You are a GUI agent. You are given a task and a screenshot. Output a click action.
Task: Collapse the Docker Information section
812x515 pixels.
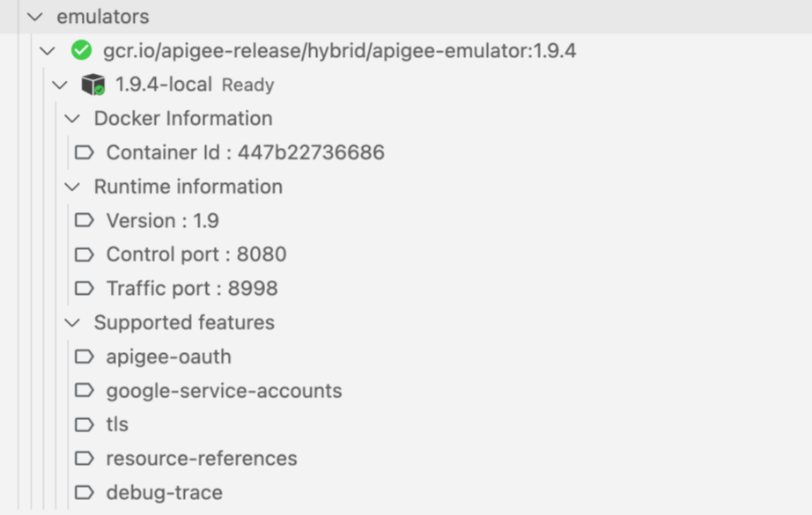pyautogui.click(x=72, y=118)
